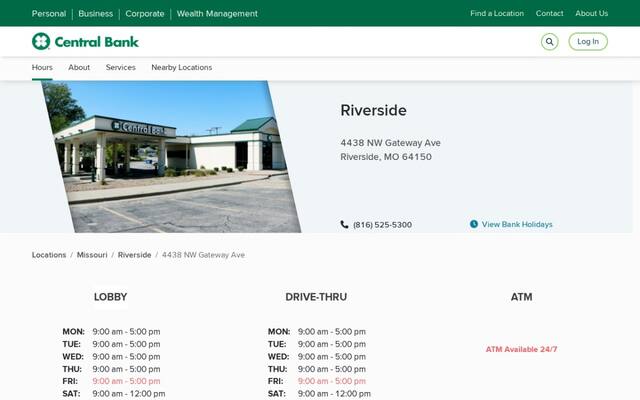Click the phone icon beside (816) 525-5300
640x400 pixels.
tap(344, 224)
